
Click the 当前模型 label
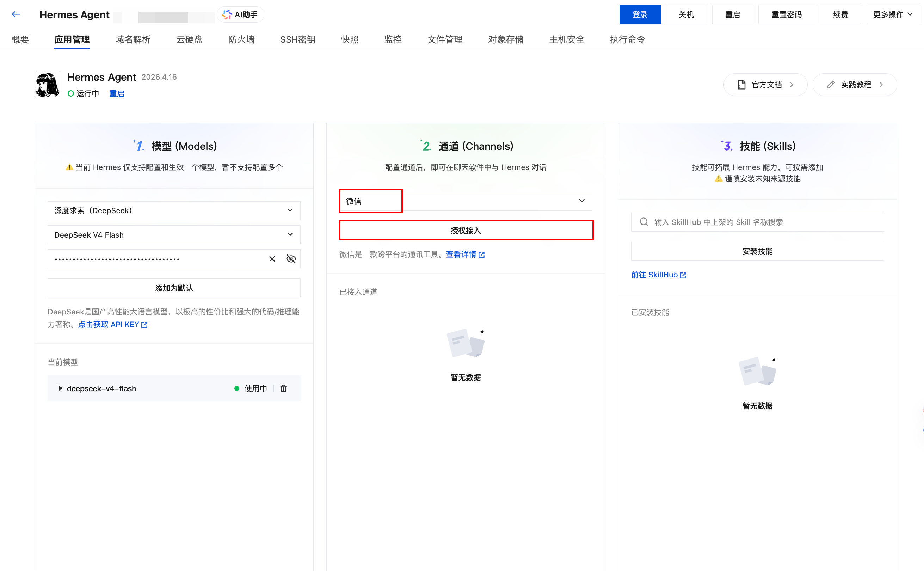pyautogui.click(x=63, y=362)
